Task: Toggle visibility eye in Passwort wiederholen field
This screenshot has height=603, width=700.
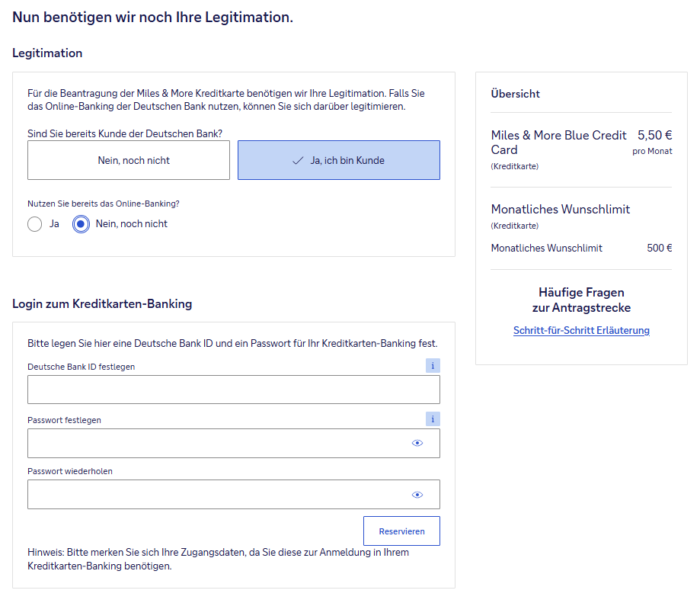Action: [x=417, y=495]
